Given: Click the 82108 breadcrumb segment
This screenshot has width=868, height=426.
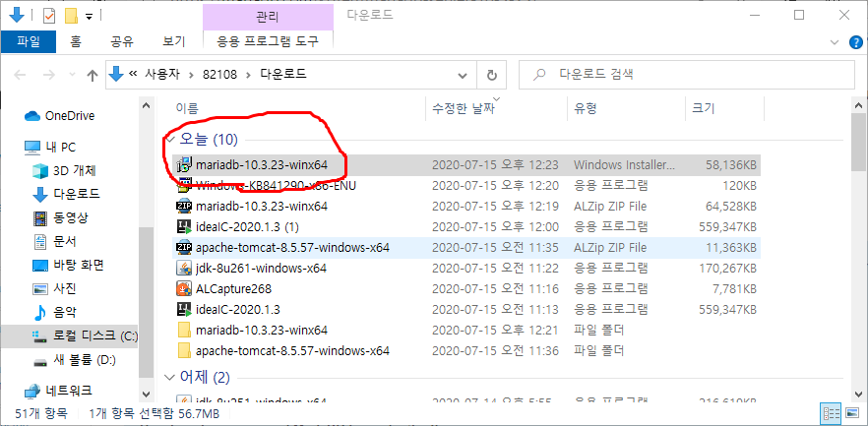Looking at the screenshot, I should [x=220, y=74].
